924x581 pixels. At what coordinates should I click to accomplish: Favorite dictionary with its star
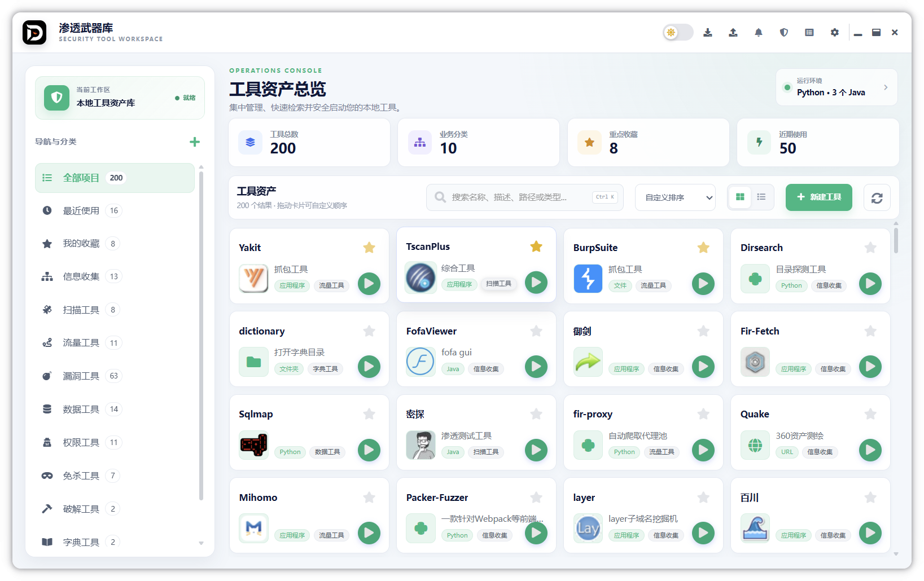[369, 331]
